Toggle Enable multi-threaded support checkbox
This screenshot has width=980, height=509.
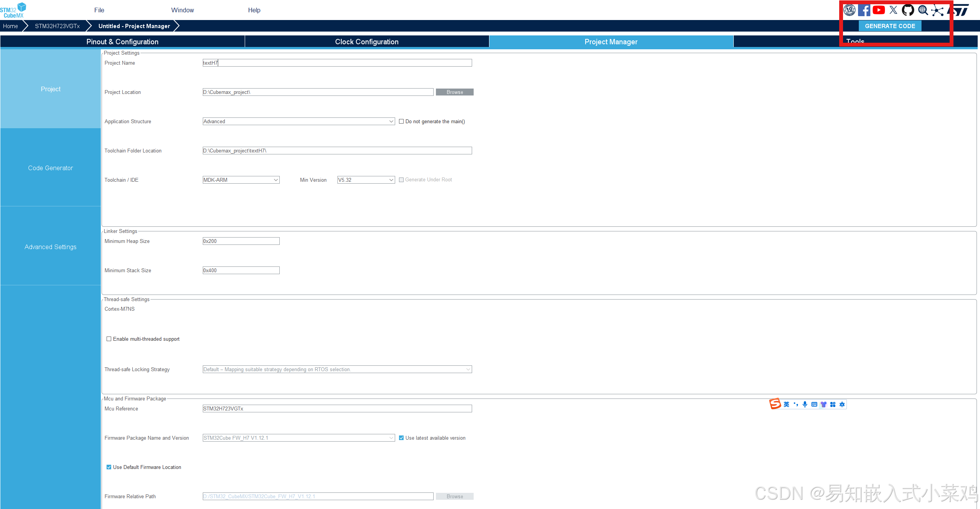[x=109, y=339]
